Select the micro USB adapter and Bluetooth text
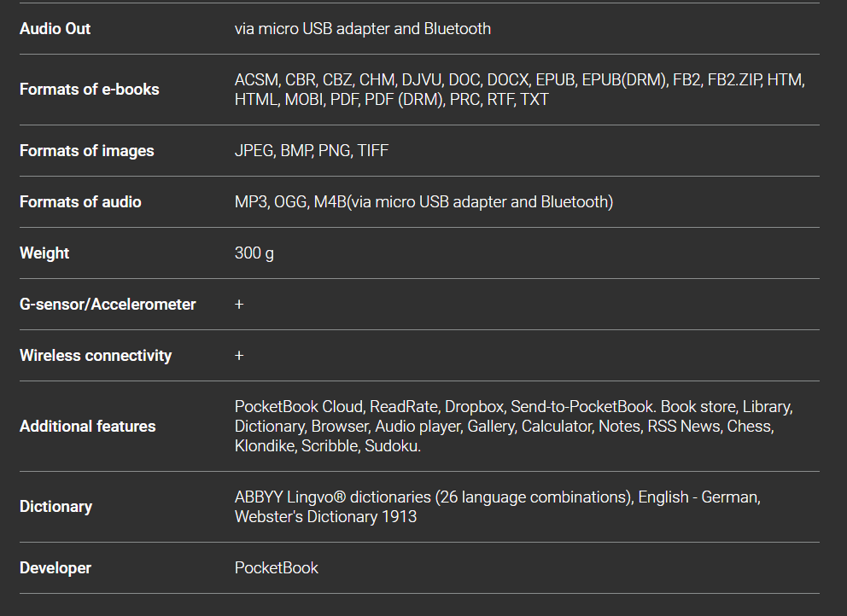The height and width of the screenshot is (616, 847). pos(362,29)
